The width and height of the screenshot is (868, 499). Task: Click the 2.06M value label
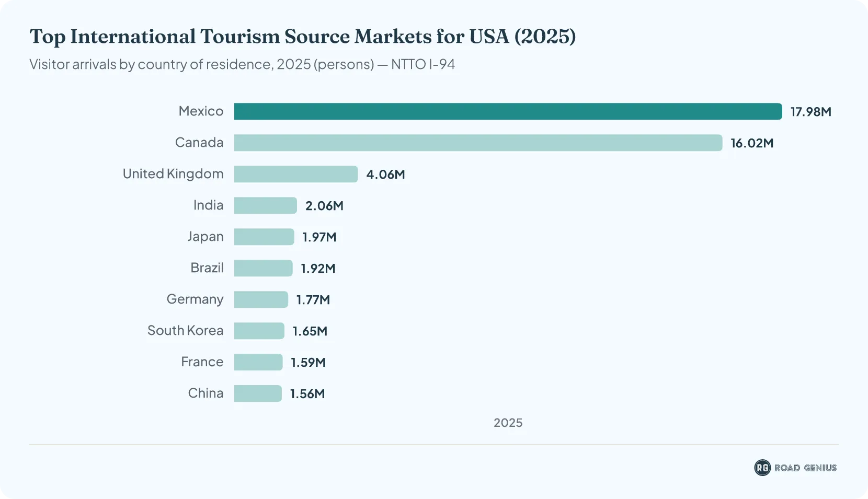click(x=324, y=206)
